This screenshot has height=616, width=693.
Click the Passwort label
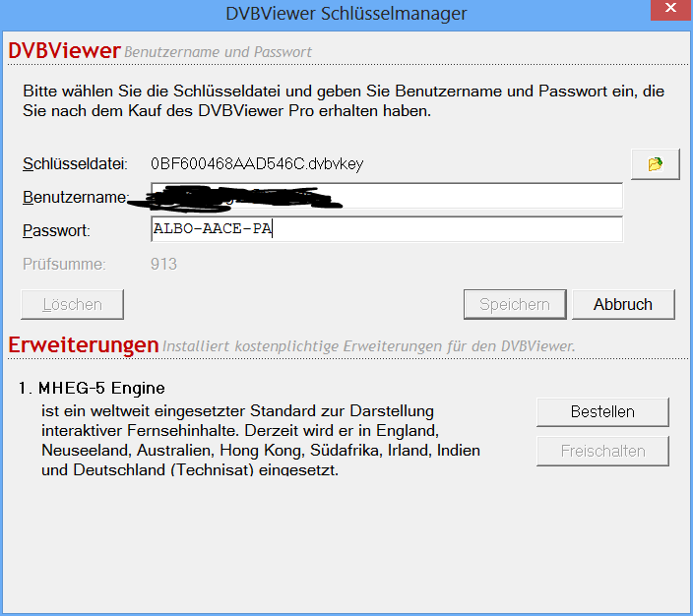(x=56, y=230)
